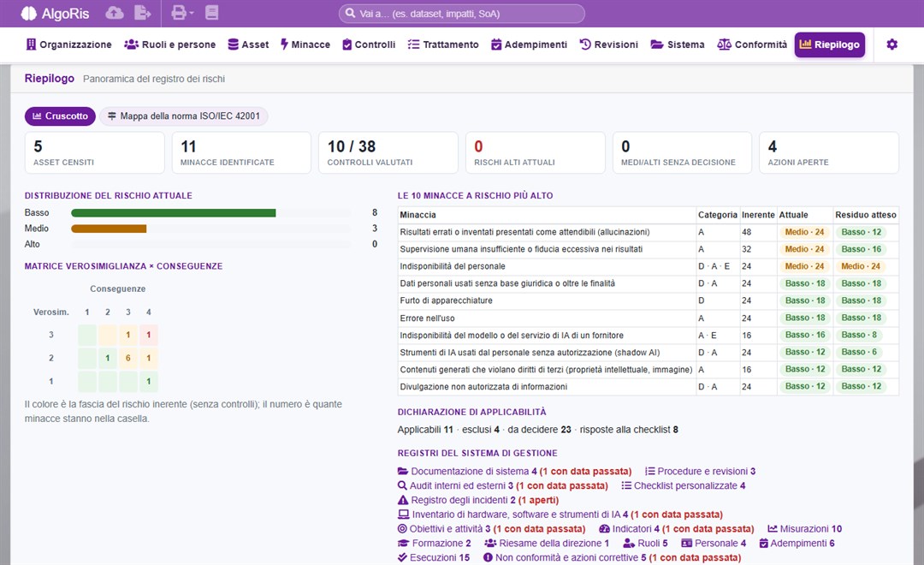
Task: Open the Sistema section
Action: (678, 45)
